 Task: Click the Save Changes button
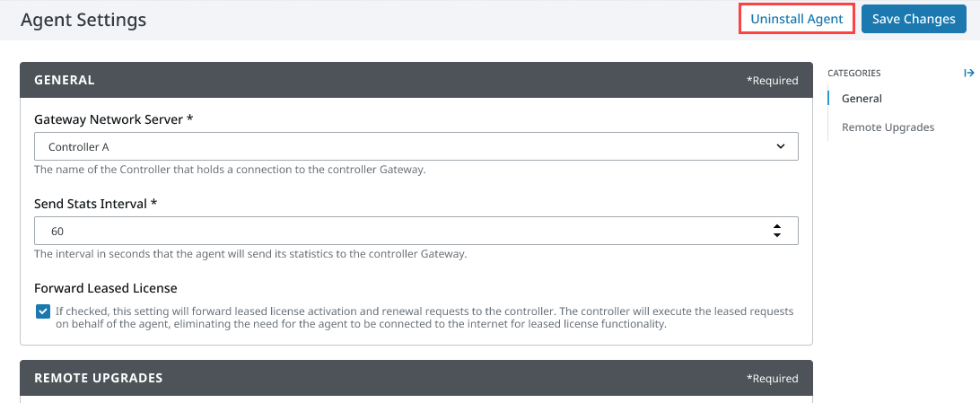pyautogui.click(x=914, y=19)
